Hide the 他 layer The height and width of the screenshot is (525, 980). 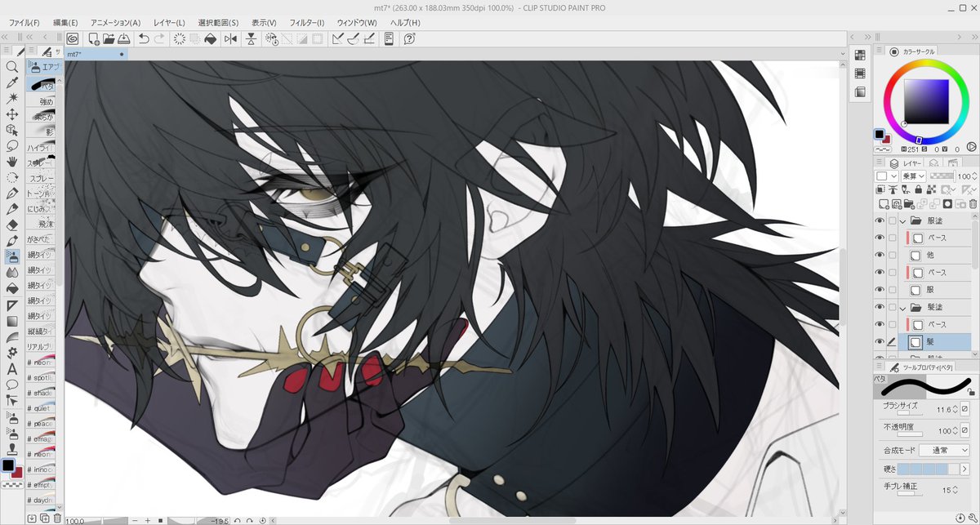[x=880, y=256]
